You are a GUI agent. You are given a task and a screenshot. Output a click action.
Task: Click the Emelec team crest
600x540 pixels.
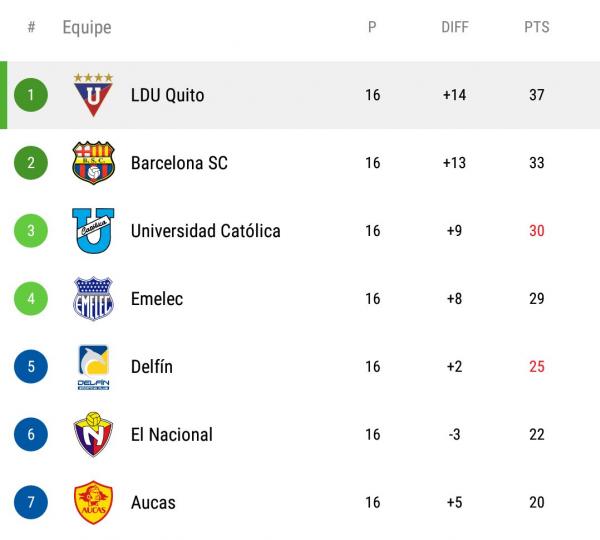[x=93, y=299]
